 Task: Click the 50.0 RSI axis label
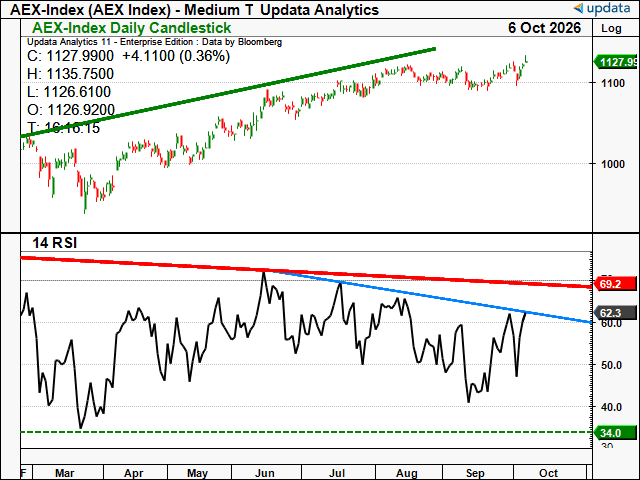click(611, 365)
